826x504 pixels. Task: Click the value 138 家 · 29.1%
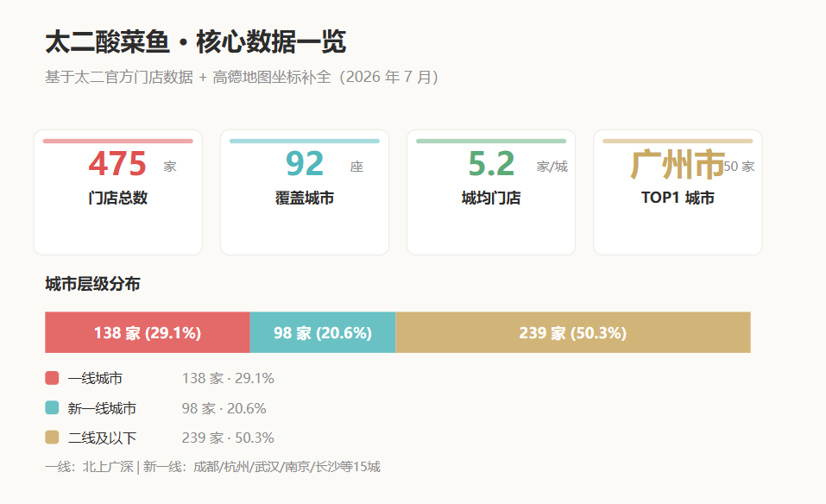[228, 378]
